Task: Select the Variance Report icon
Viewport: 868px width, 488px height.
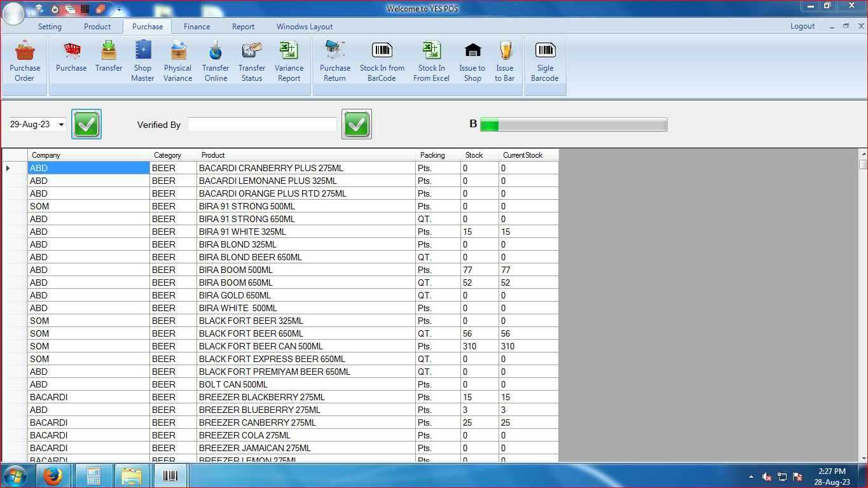Action: point(289,60)
